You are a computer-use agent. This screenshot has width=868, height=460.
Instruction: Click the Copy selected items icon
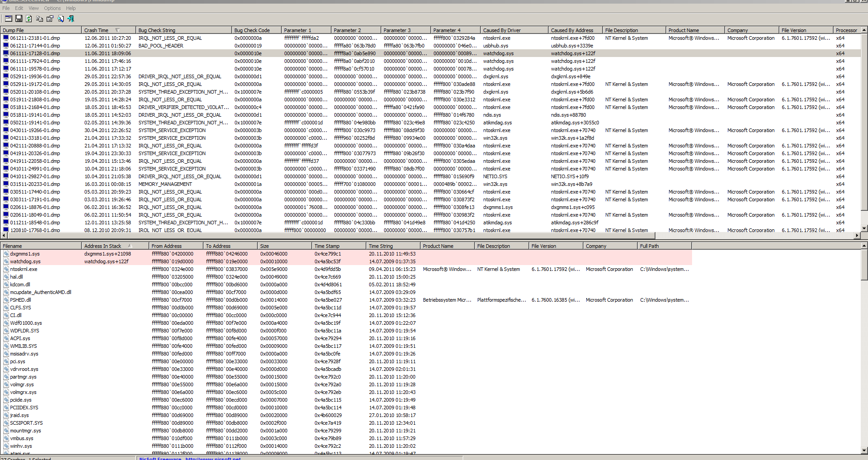click(x=39, y=19)
